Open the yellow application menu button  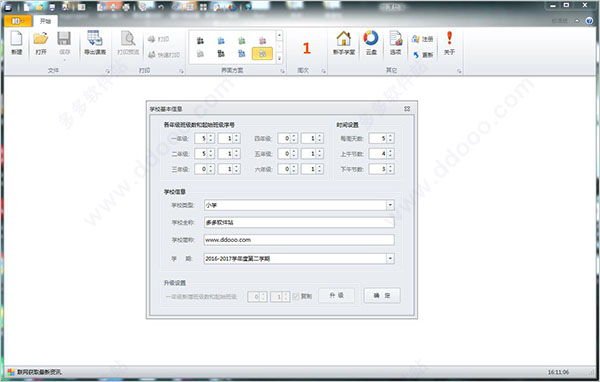pyautogui.click(x=18, y=21)
